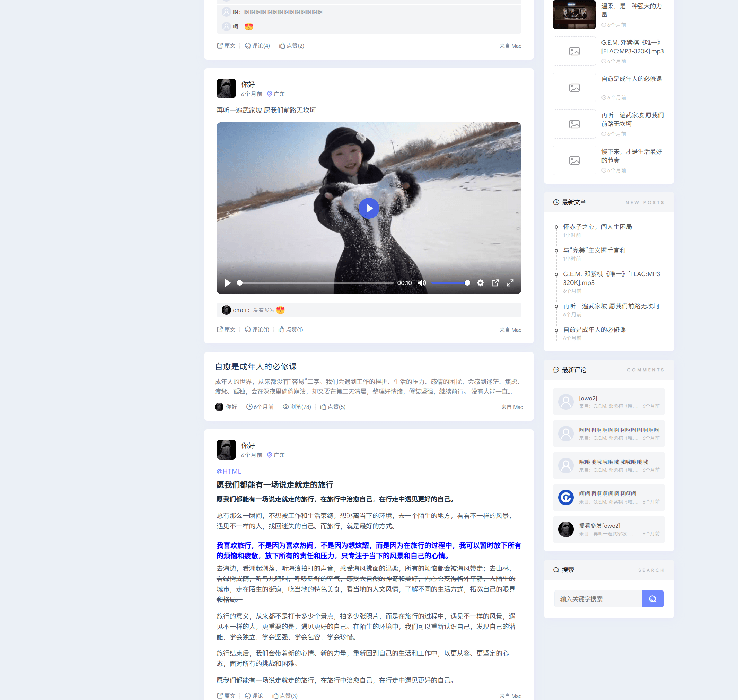Screen dimensions: 738x700
Task: Adjust the blue volume slider
Action: tap(450, 283)
